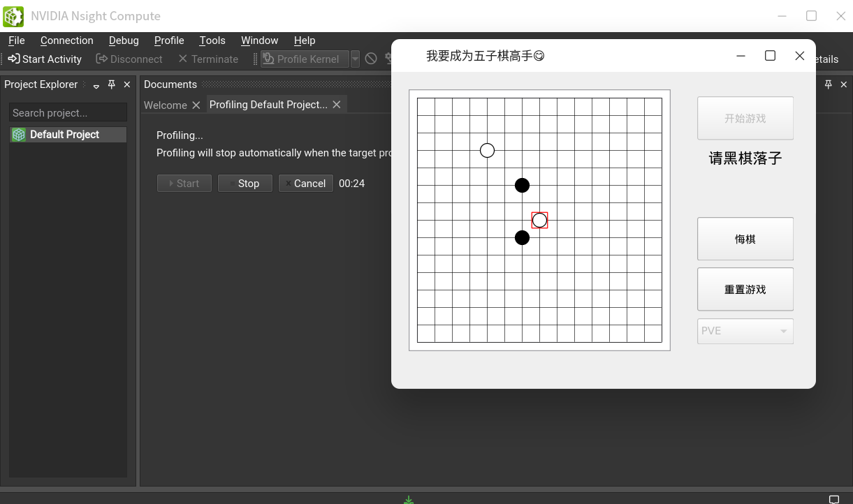Click in the Search project field
This screenshot has width=853, height=504.
pyautogui.click(x=68, y=112)
